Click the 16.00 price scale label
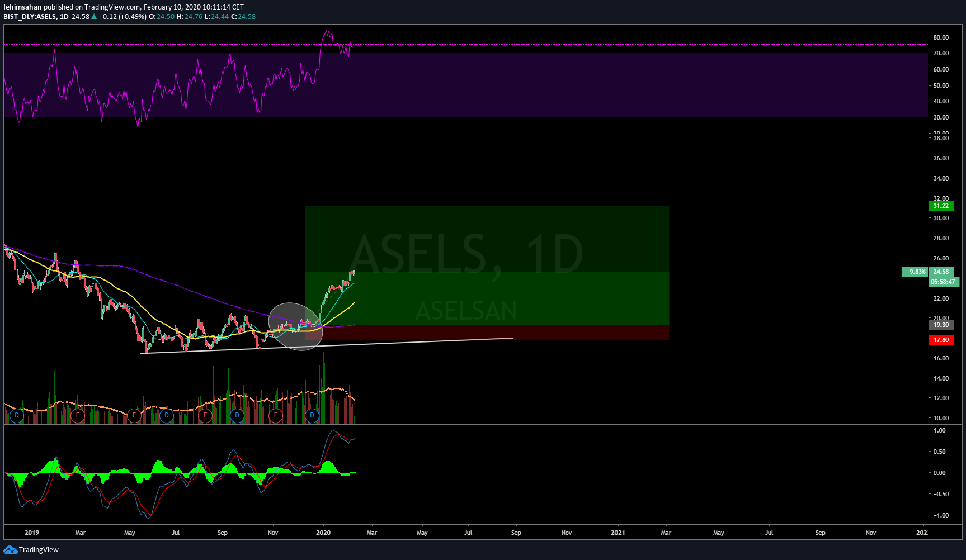966x560 pixels. tap(941, 358)
